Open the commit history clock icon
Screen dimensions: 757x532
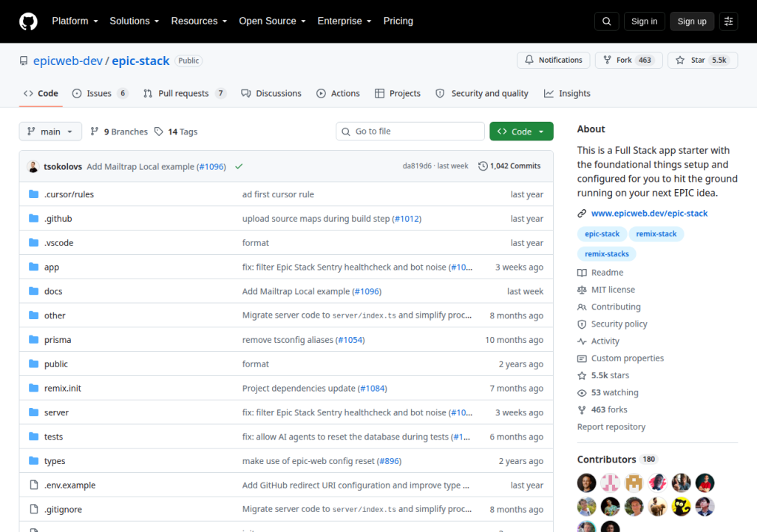483,166
